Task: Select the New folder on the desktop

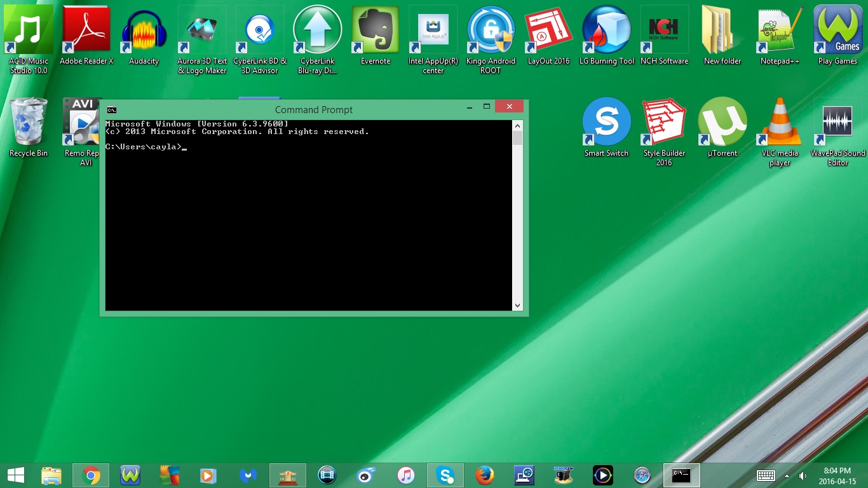Action: coord(722,36)
